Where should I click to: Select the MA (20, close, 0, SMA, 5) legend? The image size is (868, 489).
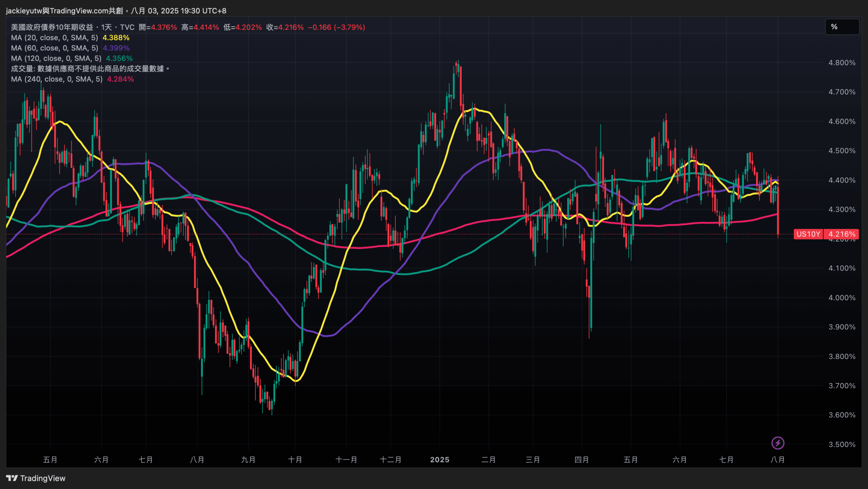(54, 38)
